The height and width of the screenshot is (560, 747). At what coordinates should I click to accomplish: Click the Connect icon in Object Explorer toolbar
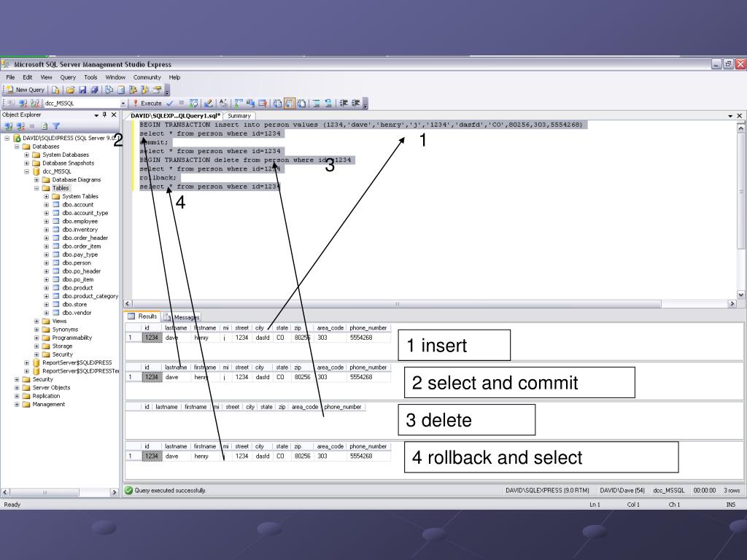coord(8,126)
